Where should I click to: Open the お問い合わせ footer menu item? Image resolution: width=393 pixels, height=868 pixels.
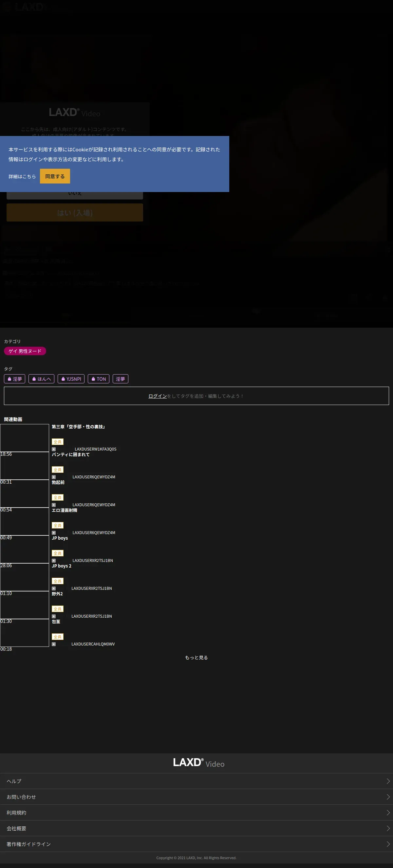click(196, 797)
